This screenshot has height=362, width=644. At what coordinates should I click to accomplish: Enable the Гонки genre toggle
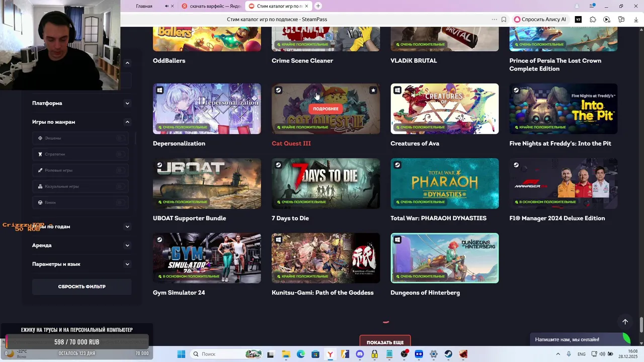click(x=120, y=203)
